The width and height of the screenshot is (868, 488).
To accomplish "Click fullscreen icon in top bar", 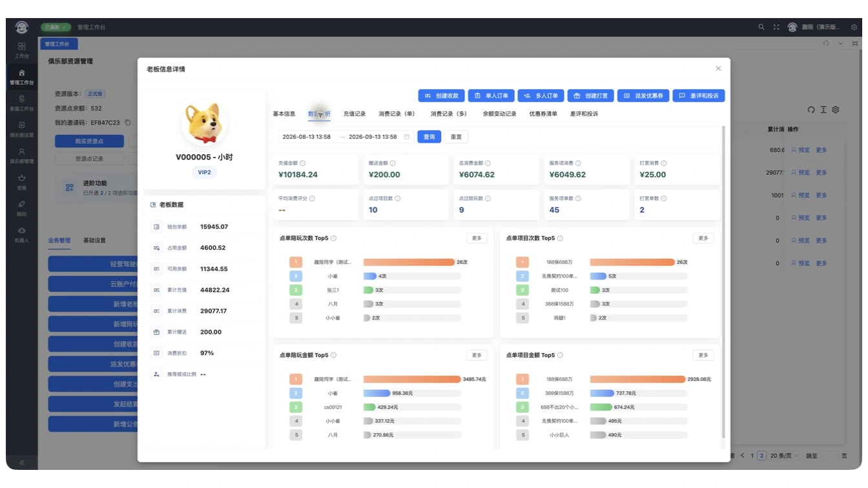I will [776, 27].
